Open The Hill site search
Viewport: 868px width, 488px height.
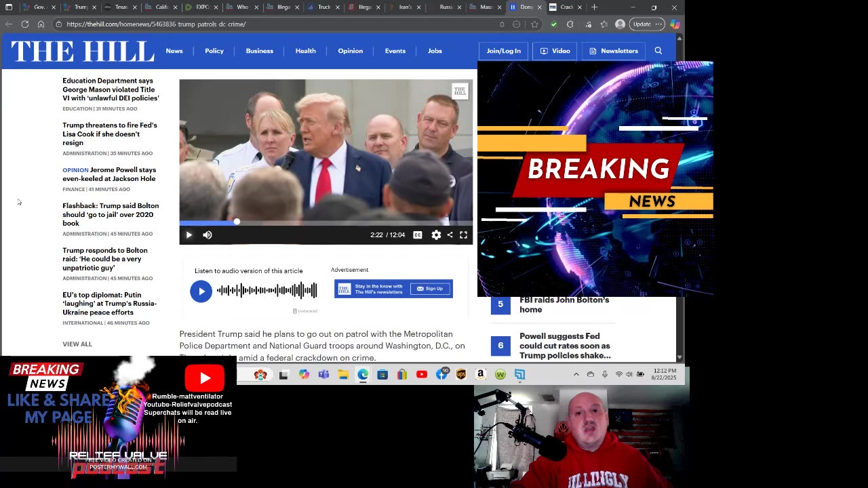(658, 51)
